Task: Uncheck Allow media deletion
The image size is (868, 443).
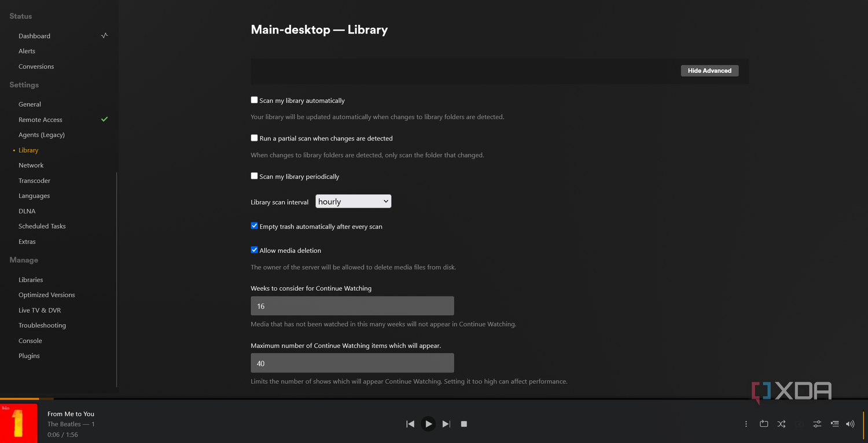Action: (x=254, y=250)
